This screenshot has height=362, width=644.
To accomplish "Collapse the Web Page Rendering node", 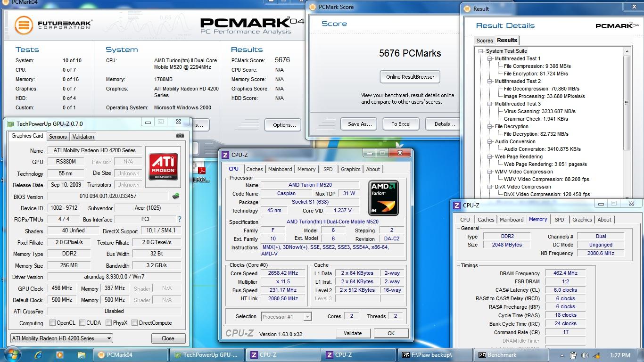I will [x=490, y=156].
